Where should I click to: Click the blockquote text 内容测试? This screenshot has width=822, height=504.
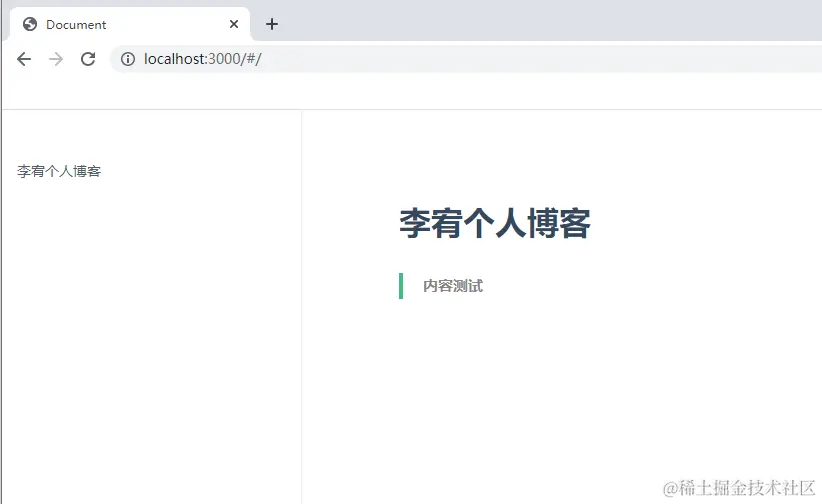[452, 286]
